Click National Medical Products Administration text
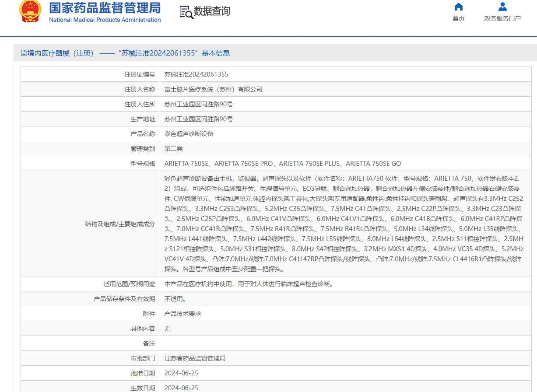537x392 pixels. pos(105,20)
